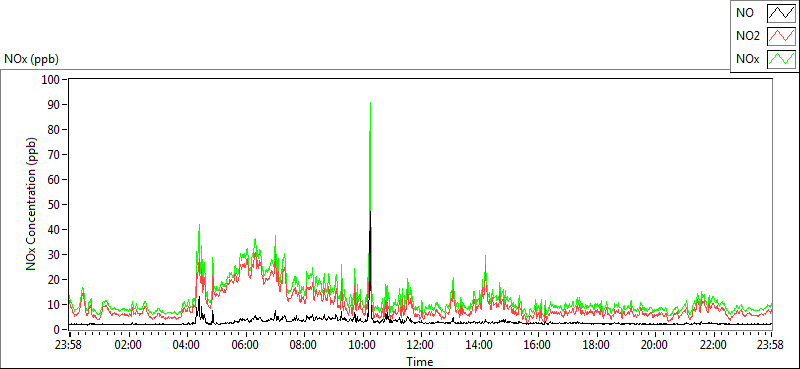
Task: Click the 60 y-axis tick label
Action: tap(55, 180)
